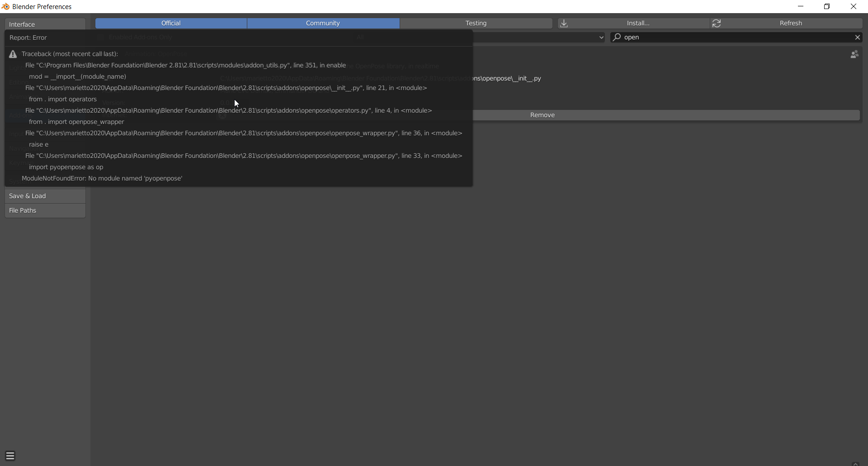Click the 'Report: Error' header text
The width and height of the screenshot is (868, 466).
(x=28, y=38)
